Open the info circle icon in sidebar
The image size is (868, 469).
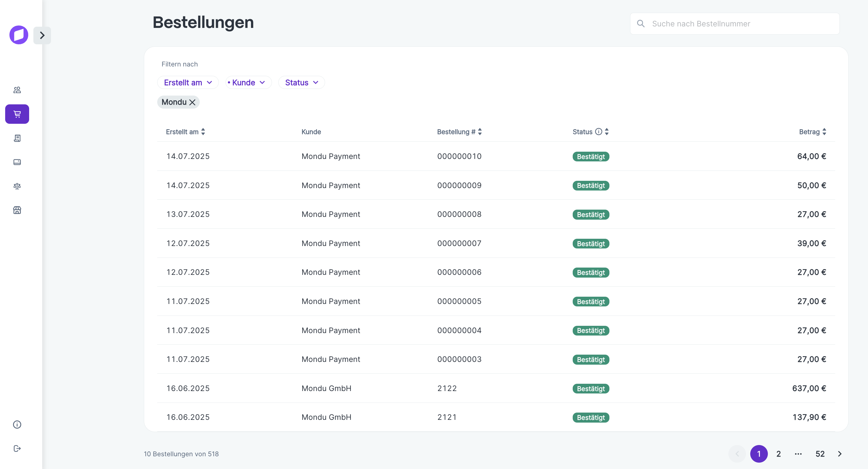click(x=17, y=424)
